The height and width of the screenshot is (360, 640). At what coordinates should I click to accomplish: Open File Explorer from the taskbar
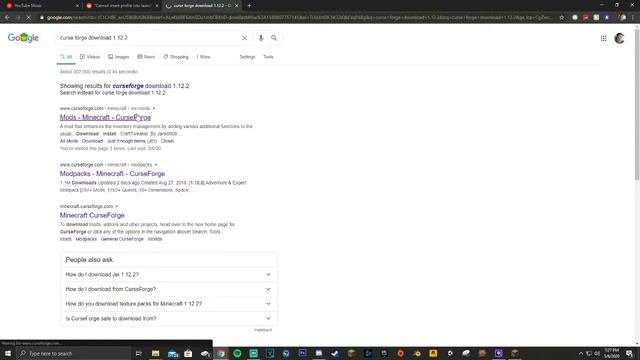tap(156, 353)
